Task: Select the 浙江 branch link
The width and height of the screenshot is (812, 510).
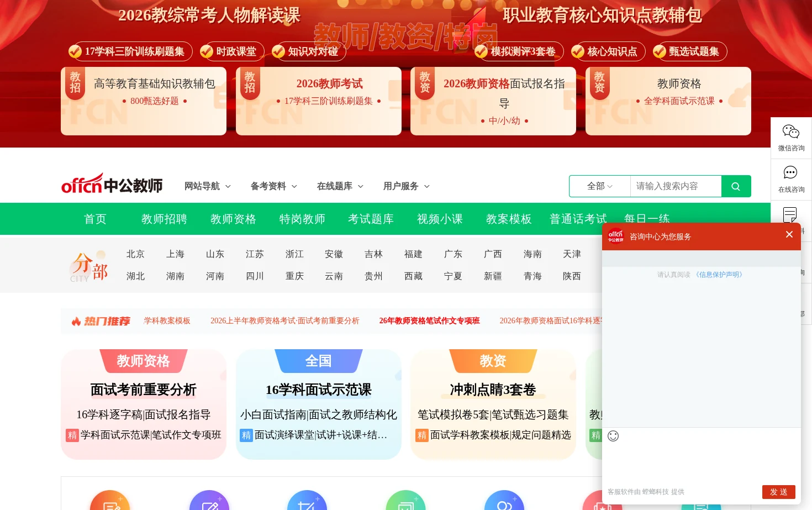Action: tap(294, 254)
